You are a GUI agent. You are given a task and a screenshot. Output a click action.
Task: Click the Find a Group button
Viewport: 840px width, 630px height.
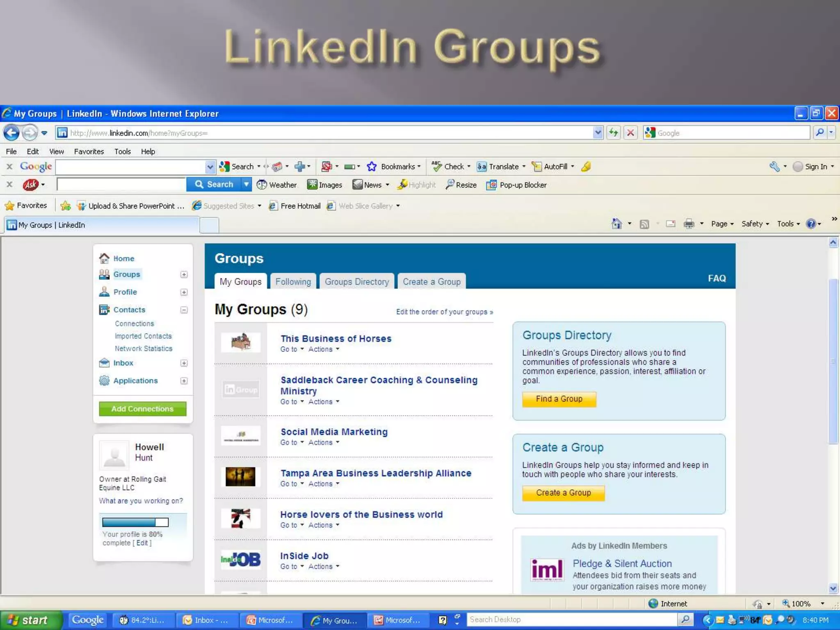(x=559, y=399)
